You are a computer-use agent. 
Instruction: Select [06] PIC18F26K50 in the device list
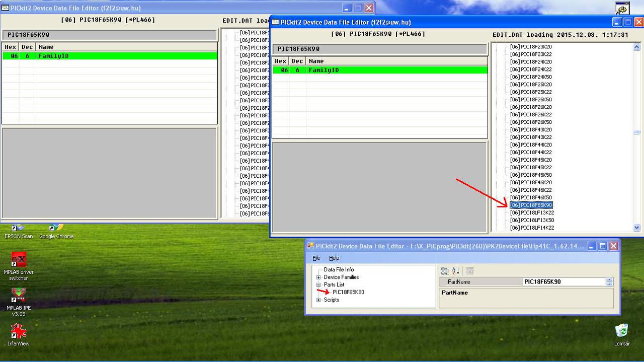pos(531,122)
